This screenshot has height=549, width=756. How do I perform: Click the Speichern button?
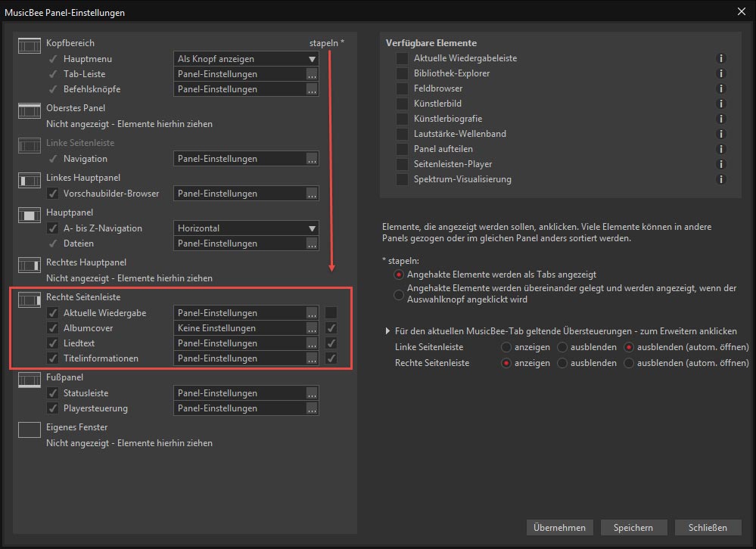[x=633, y=528]
